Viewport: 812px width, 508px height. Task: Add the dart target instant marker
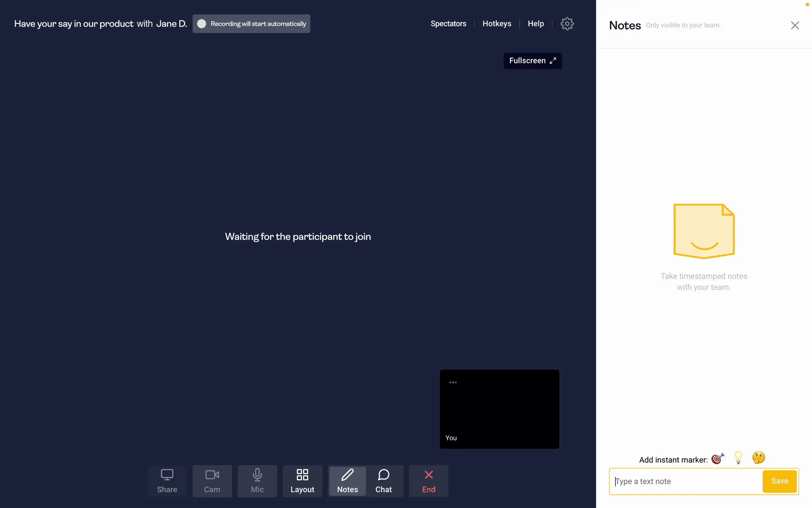click(x=718, y=458)
